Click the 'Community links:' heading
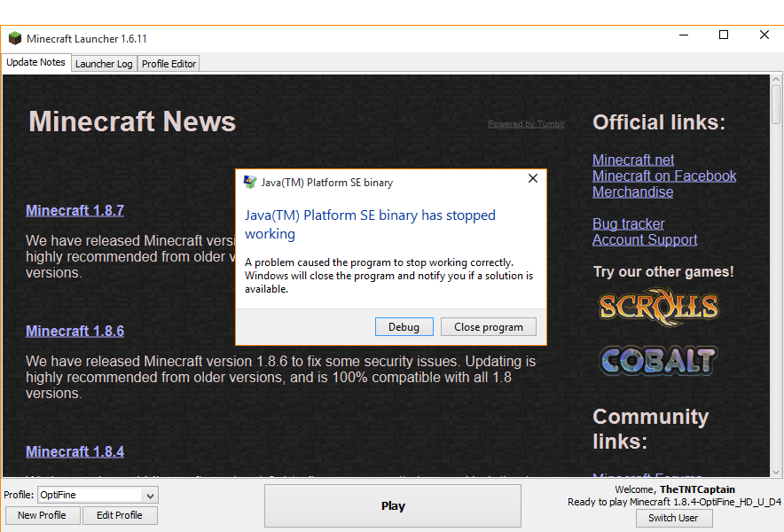The height and width of the screenshot is (532, 784). [x=650, y=429]
